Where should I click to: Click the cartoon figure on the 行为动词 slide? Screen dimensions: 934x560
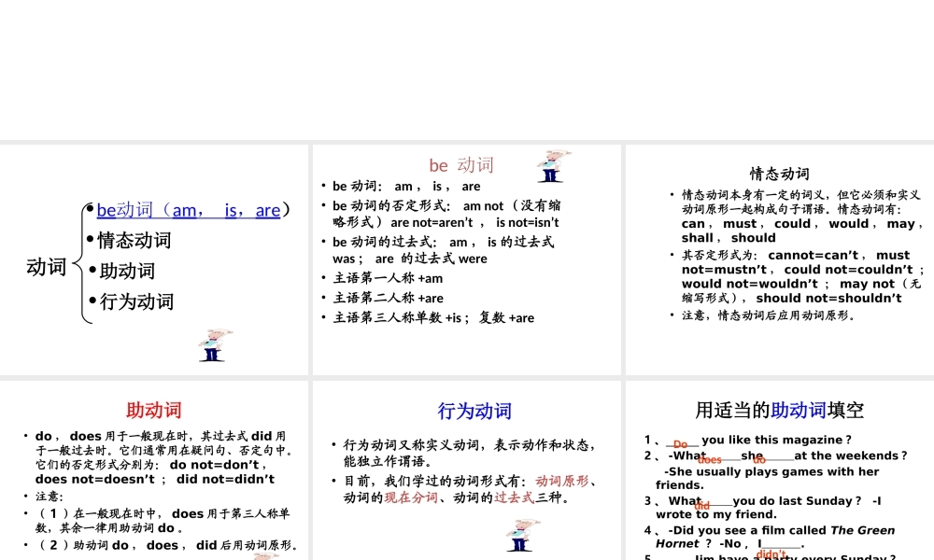point(520,535)
